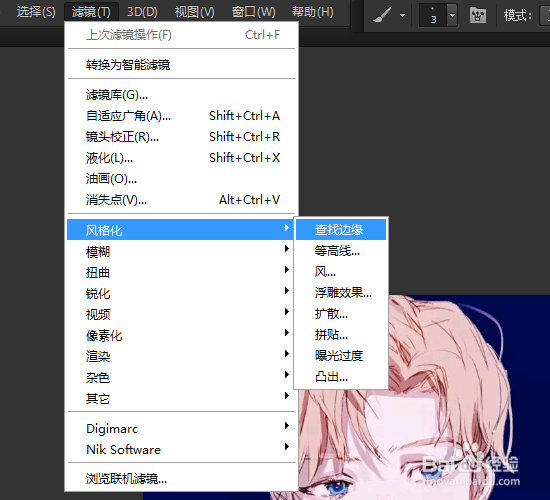
Task: Choose 风... filter
Action: 341,272
